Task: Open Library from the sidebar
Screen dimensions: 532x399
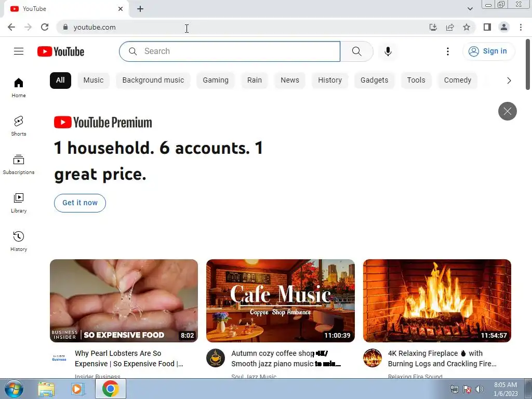Action: click(19, 203)
